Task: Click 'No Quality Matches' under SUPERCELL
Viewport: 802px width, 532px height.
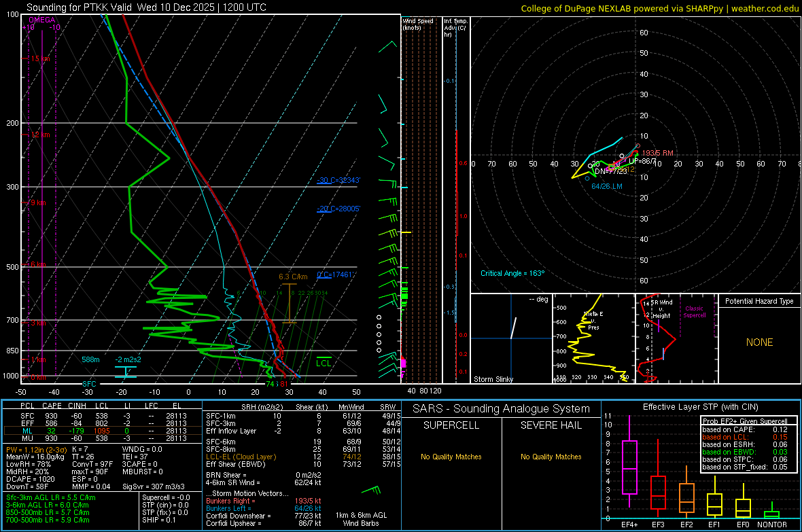Action: pos(451,457)
